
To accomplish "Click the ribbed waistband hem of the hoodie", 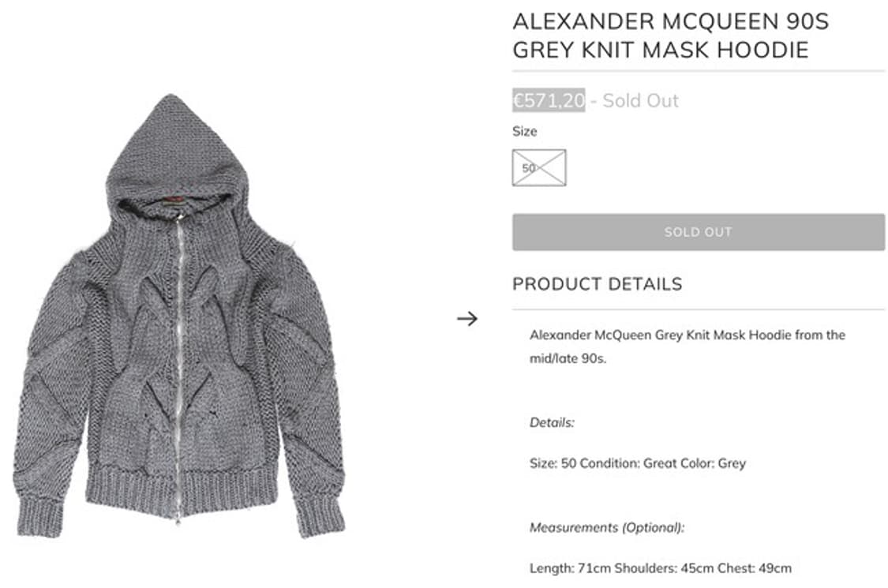I will tap(182, 489).
